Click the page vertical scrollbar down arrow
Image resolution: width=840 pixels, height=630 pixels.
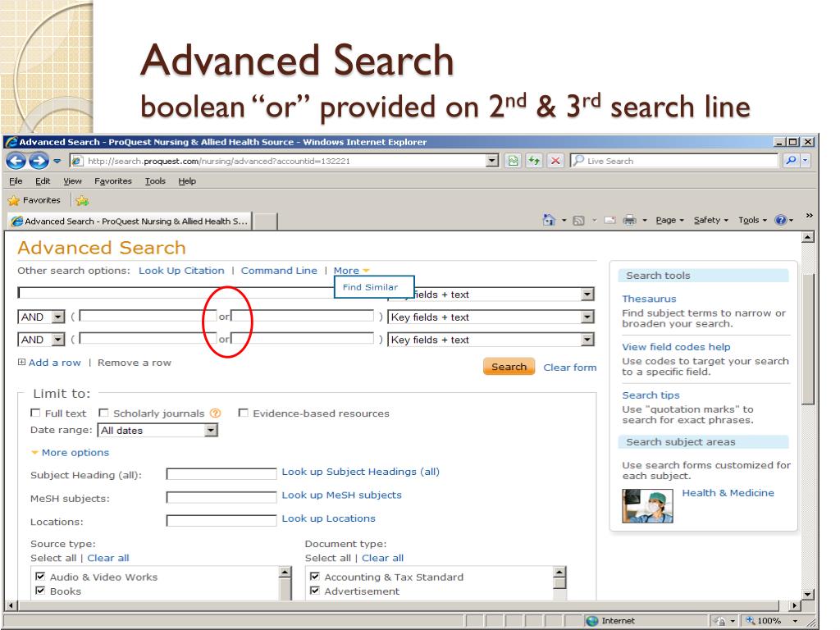click(x=808, y=594)
